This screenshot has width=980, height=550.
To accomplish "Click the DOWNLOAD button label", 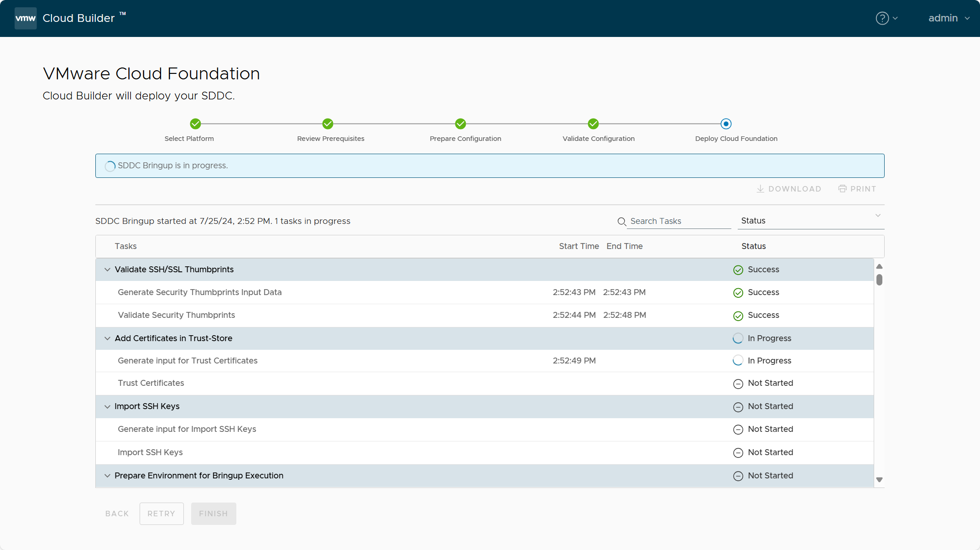I will tap(795, 189).
